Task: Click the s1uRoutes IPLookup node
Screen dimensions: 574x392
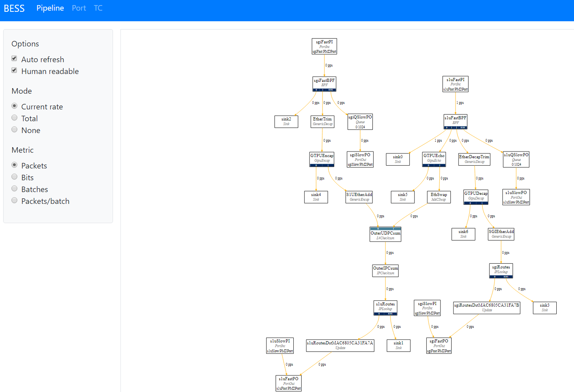Action: tap(385, 308)
